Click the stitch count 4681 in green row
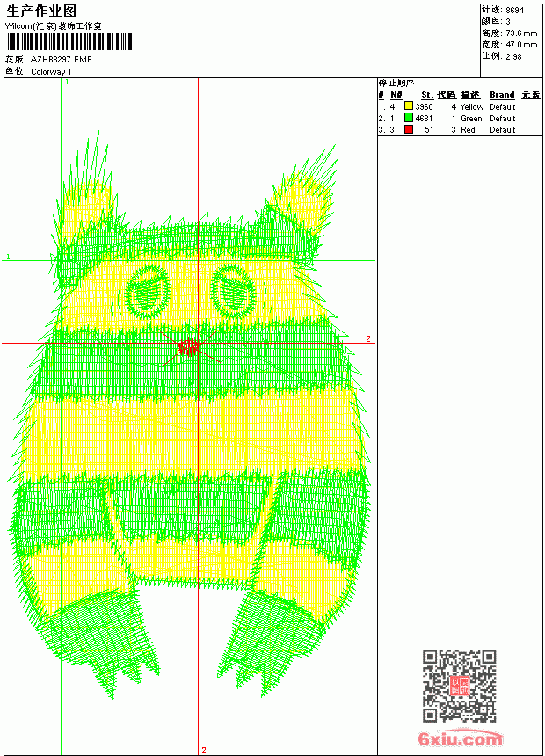The image size is (545, 756). 424,119
